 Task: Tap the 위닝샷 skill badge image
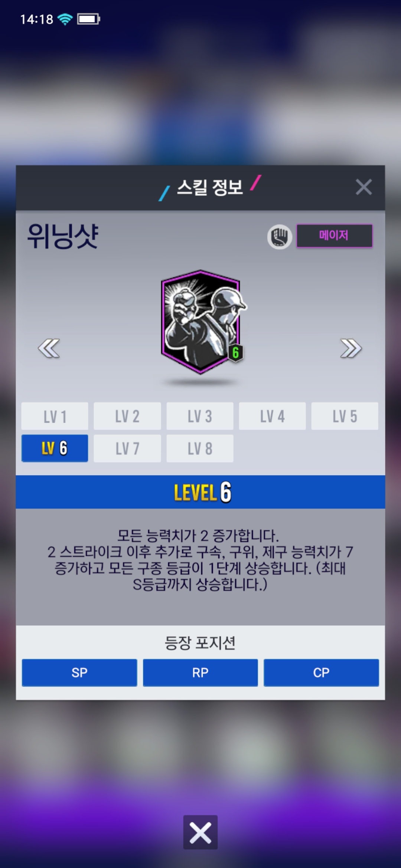click(x=202, y=322)
